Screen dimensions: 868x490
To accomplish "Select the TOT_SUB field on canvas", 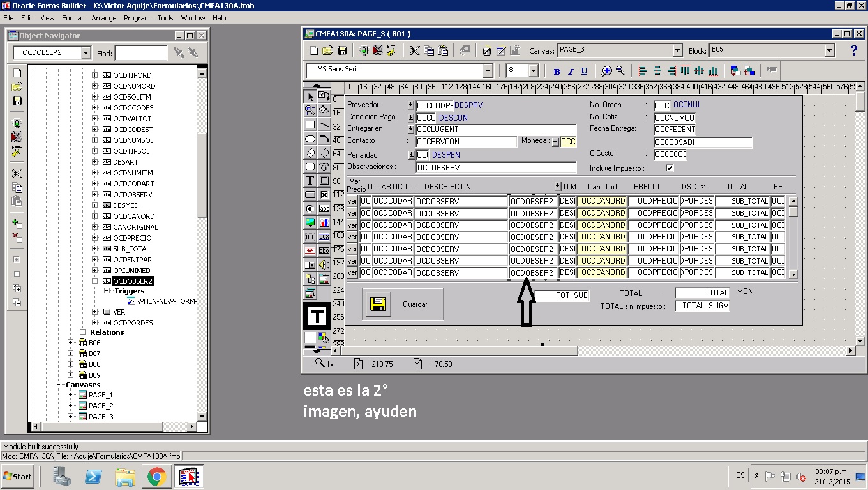I will point(562,295).
